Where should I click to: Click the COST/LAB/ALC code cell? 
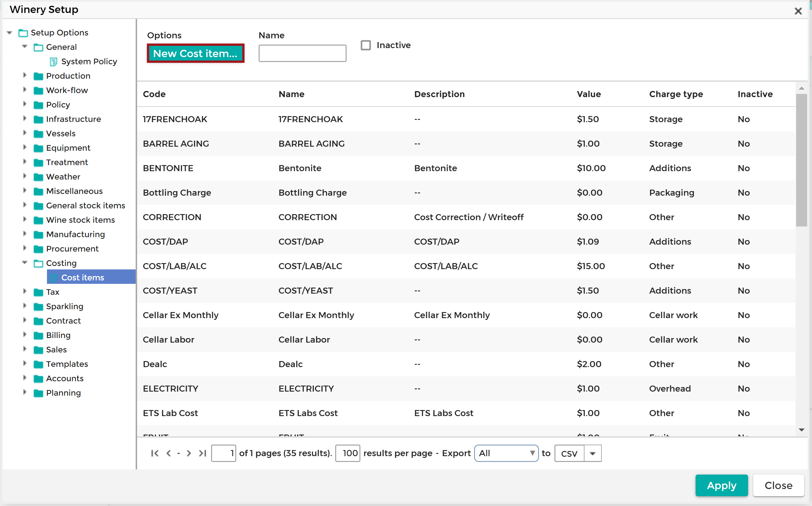click(175, 266)
